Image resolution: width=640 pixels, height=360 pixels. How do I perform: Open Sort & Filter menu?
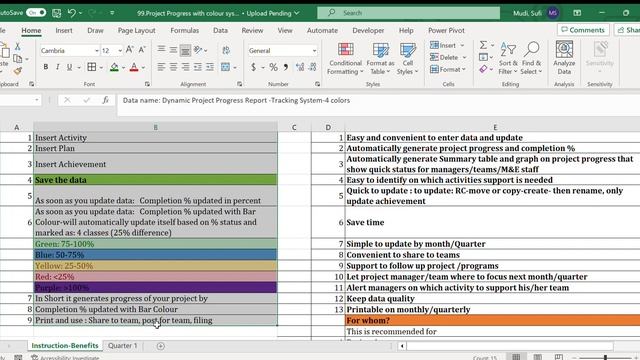[508, 59]
